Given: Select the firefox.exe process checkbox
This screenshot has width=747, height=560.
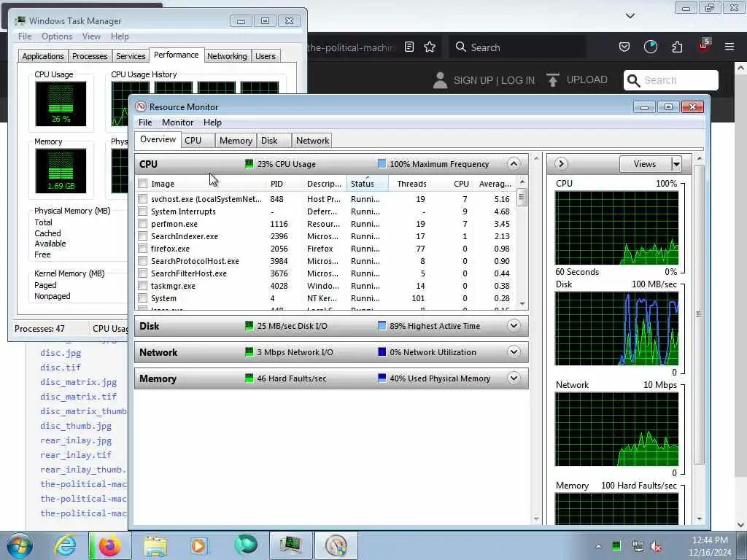Looking at the screenshot, I should tap(142, 249).
